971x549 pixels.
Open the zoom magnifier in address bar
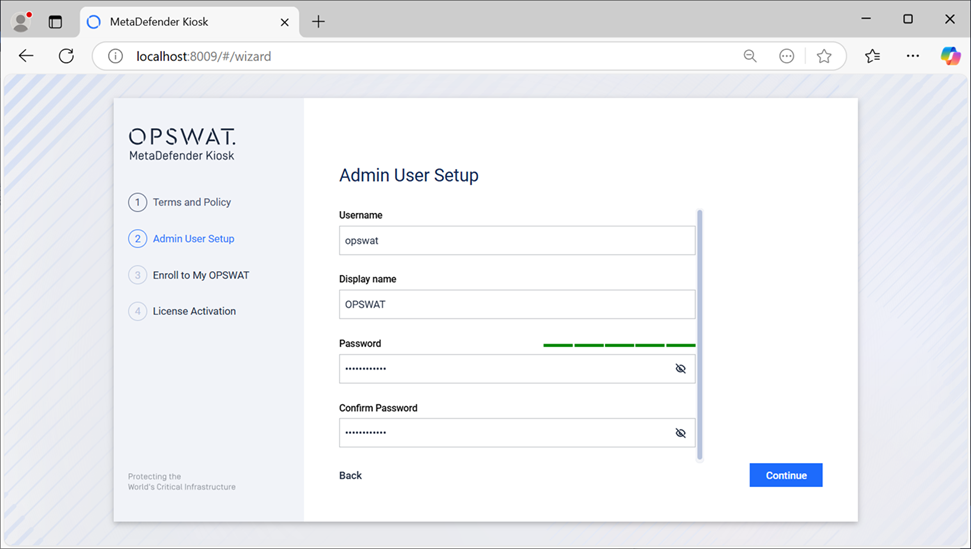pos(750,57)
